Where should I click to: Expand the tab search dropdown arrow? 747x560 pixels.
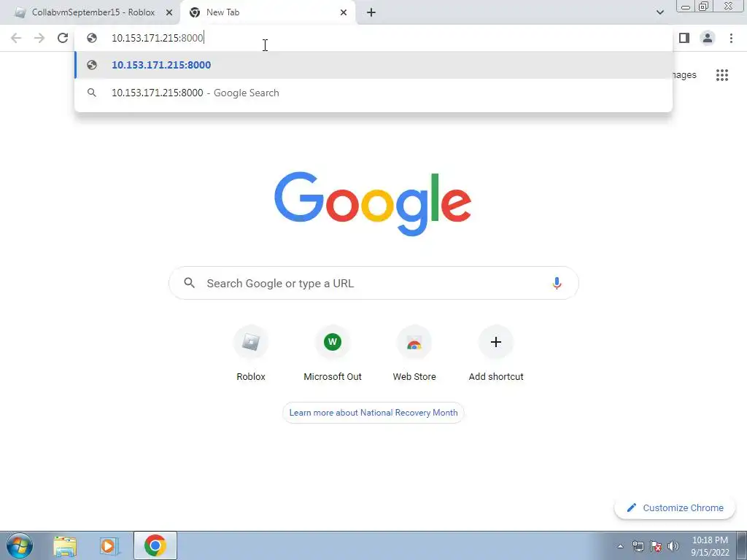659,12
